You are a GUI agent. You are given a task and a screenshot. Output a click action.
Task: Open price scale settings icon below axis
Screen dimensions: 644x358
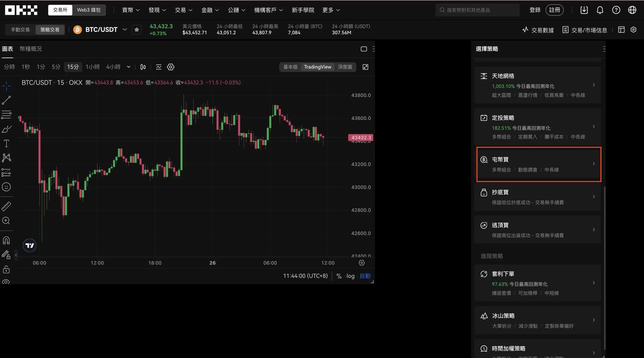point(362,263)
